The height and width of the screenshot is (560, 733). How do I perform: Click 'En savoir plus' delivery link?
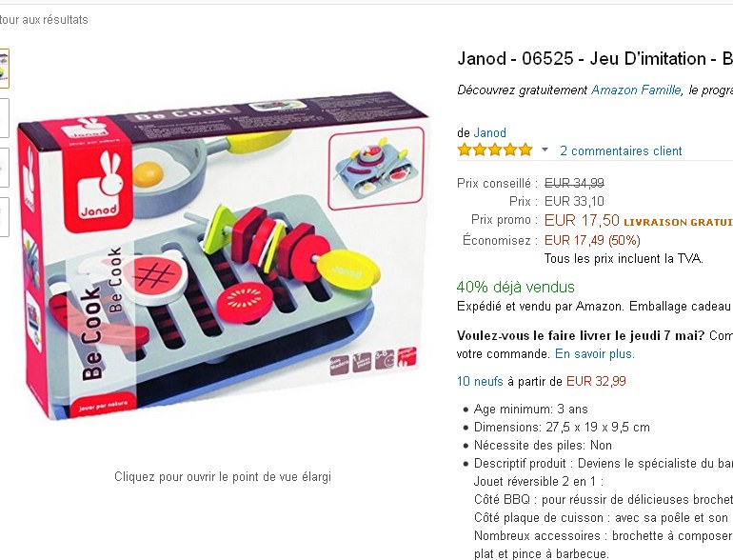(x=595, y=353)
